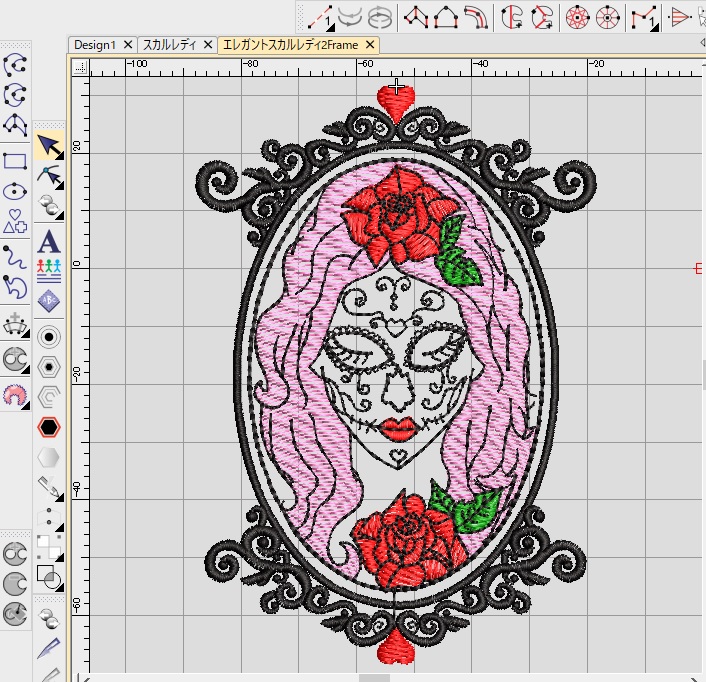
Task: Click the split shape with vertical red line
Action: pyautogui.click(x=511, y=17)
